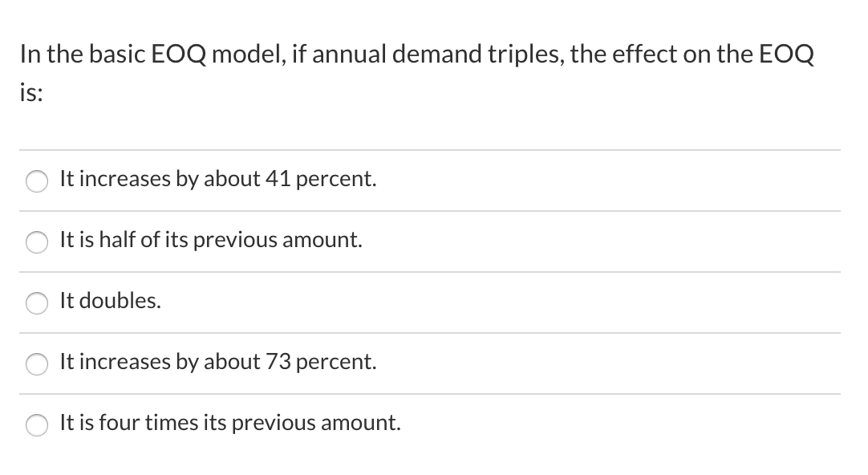Screen dimensions: 868x475
Task: Click the label 'It is half of its previous amount.'
Action: pyautogui.click(x=211, y=240)
